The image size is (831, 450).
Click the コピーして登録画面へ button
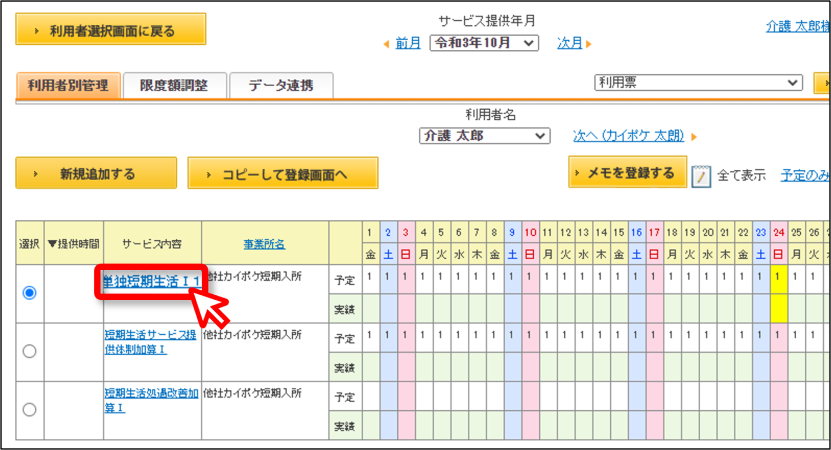283,173
